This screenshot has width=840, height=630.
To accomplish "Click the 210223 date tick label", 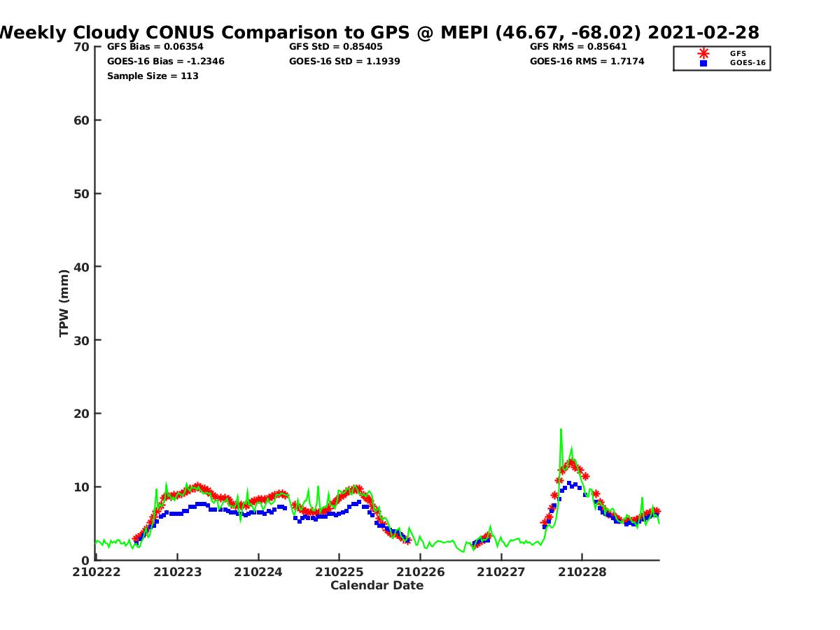I will coord(177,572).
